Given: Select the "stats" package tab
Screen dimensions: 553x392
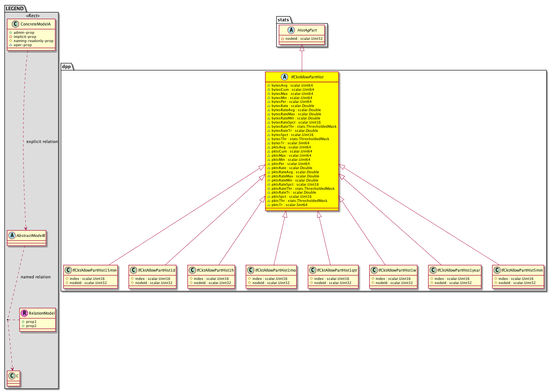Looking at the screenshot, I should coord(283,20).
